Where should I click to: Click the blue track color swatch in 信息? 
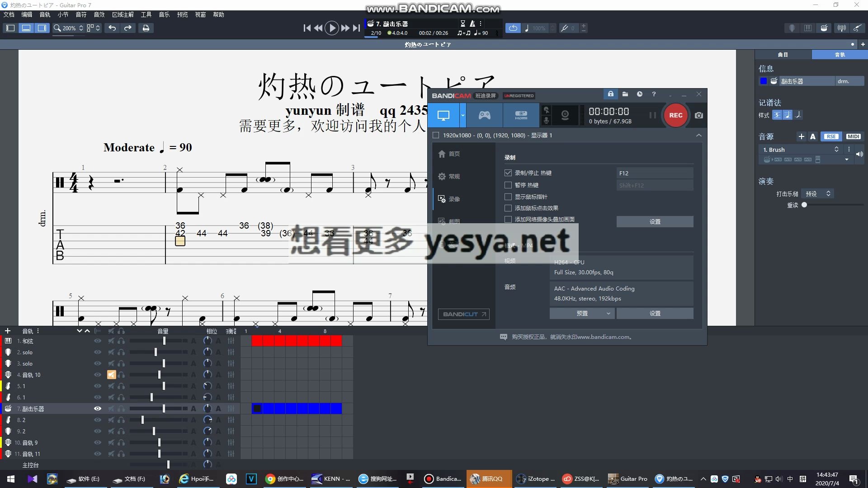coord(763,81)
